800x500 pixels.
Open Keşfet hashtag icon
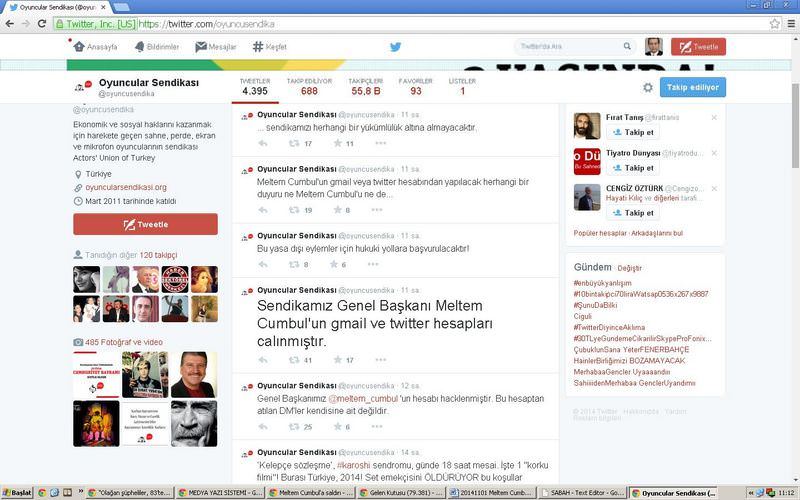[258, 46]
